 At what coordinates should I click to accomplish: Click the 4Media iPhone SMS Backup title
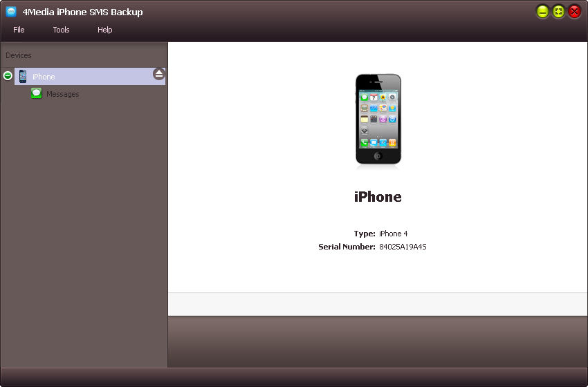point(82,12)
